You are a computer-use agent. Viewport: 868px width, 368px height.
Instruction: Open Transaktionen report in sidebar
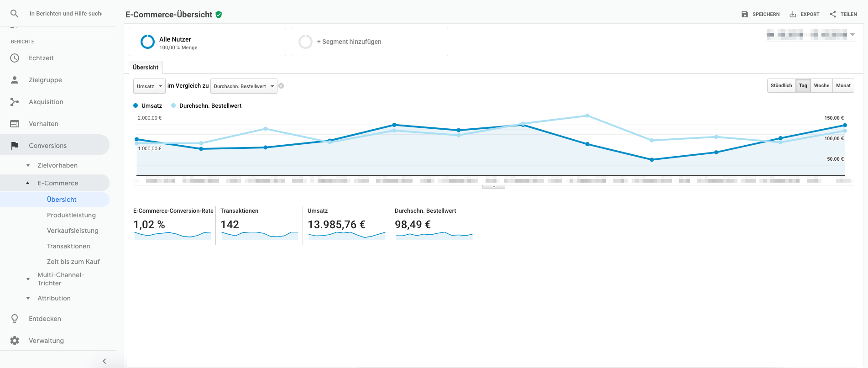tap(68, 246)
